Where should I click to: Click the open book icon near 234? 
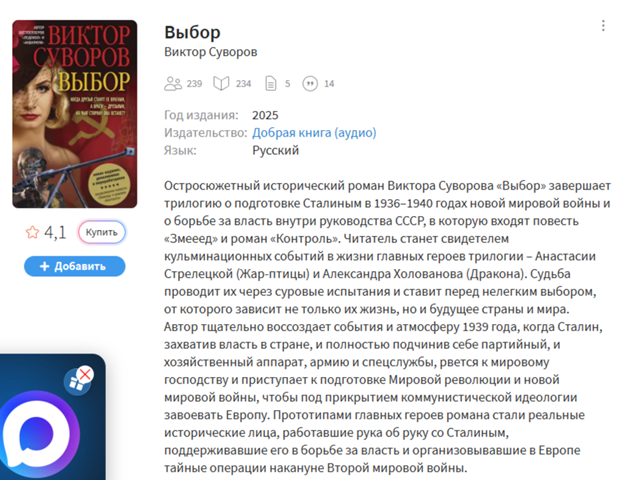(x=221, y=83)
